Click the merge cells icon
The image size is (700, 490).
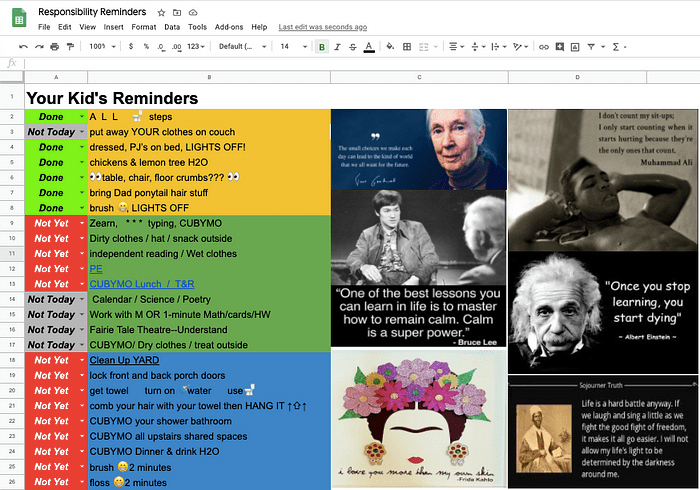coord(424,46)
